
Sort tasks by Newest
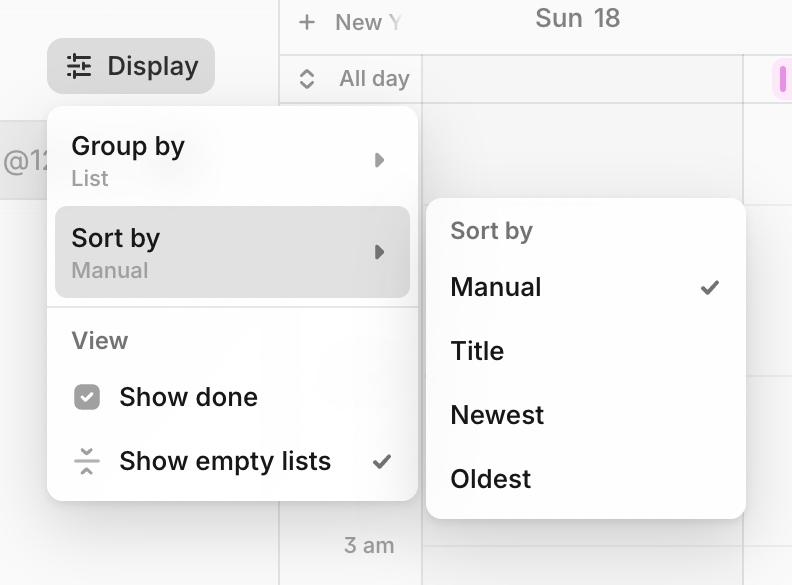pyautogui.click(x=585, y=415)
